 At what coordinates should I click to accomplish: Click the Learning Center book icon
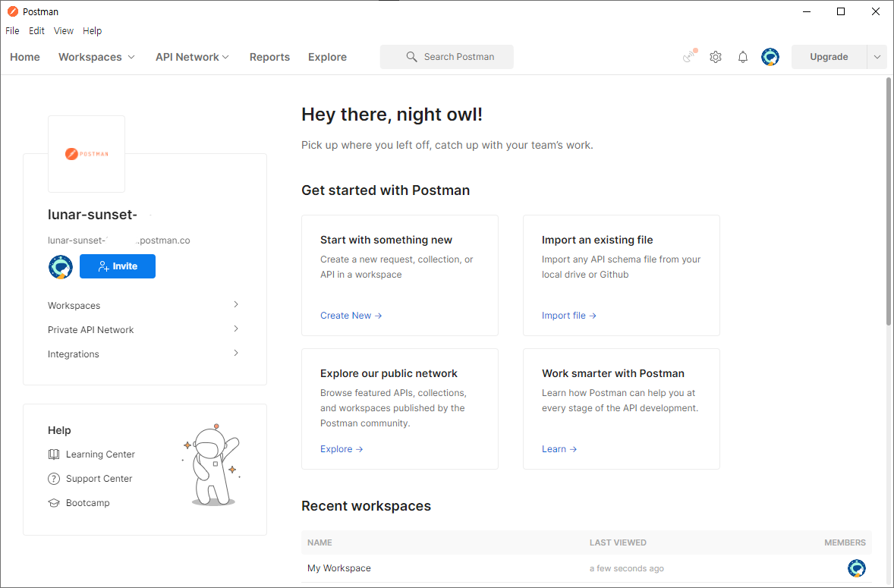pyautogui.click(x=54, y=454)
